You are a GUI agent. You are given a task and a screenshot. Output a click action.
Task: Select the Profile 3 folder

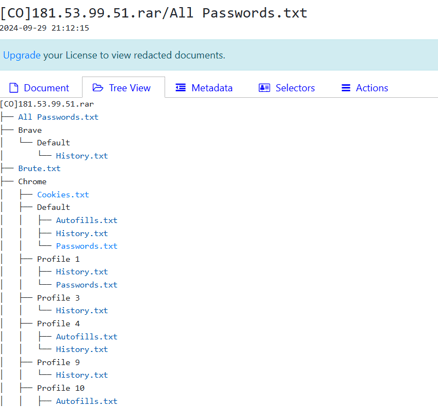58,298
